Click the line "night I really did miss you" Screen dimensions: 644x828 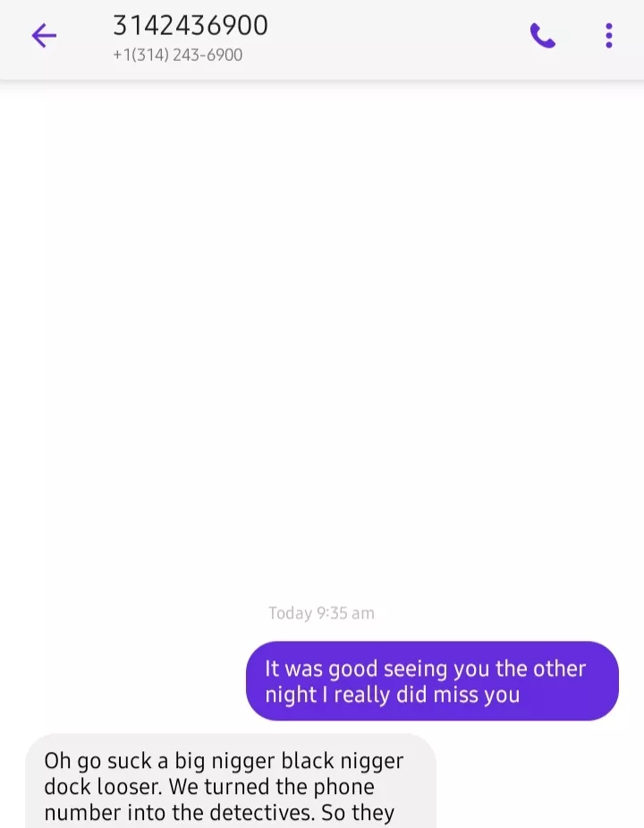click(392, 695)
